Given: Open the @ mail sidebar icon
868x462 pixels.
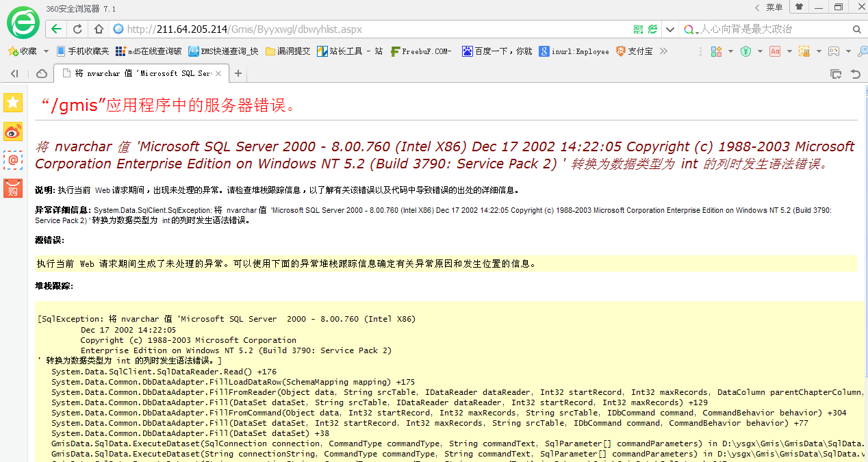Looking at the screenshot, I should (x=13, y=160).
